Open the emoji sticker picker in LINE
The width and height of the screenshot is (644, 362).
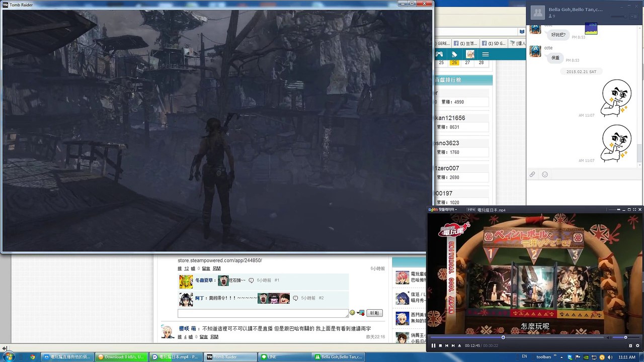tap(544, 174)
